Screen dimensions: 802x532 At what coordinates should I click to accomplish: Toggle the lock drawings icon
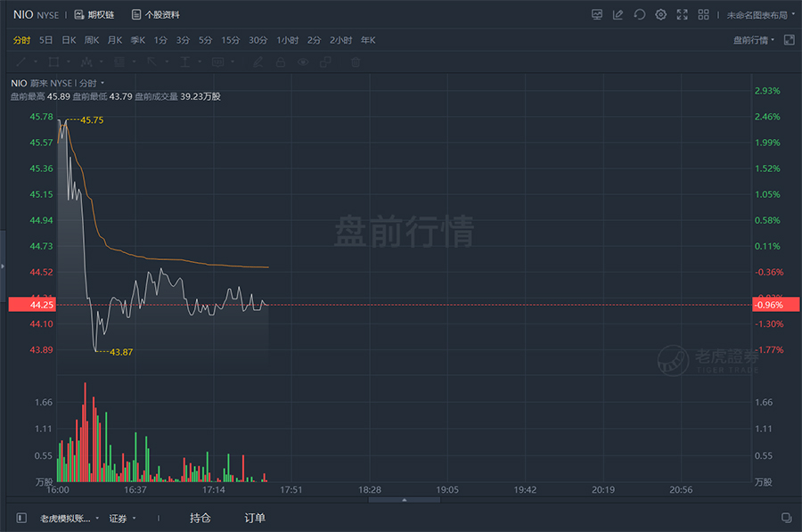tap(281, 61)
